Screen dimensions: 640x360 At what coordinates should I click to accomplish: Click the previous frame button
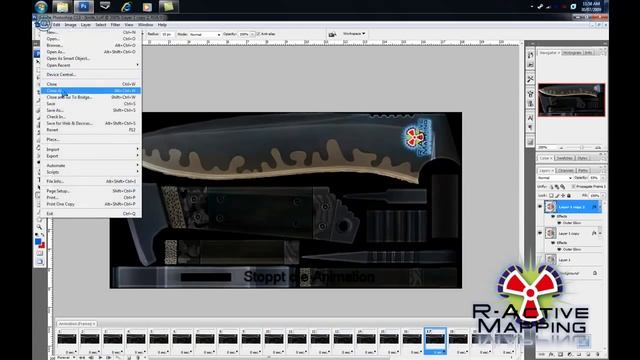pos(91,358)
